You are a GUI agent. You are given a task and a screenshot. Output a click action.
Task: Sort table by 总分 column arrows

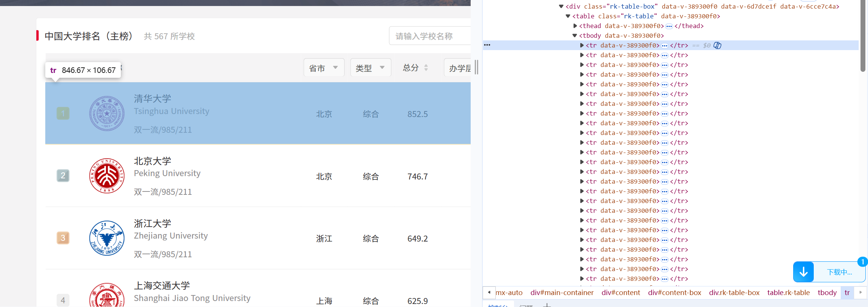[x=426, y=68]
